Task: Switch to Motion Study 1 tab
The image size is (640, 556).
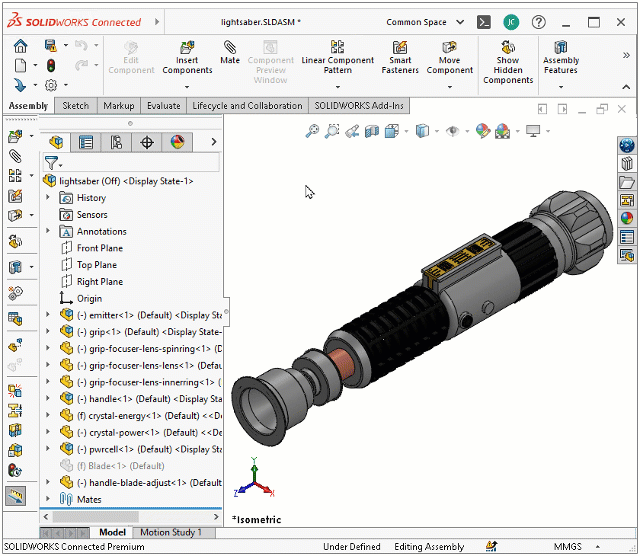Action: (171, 532)
